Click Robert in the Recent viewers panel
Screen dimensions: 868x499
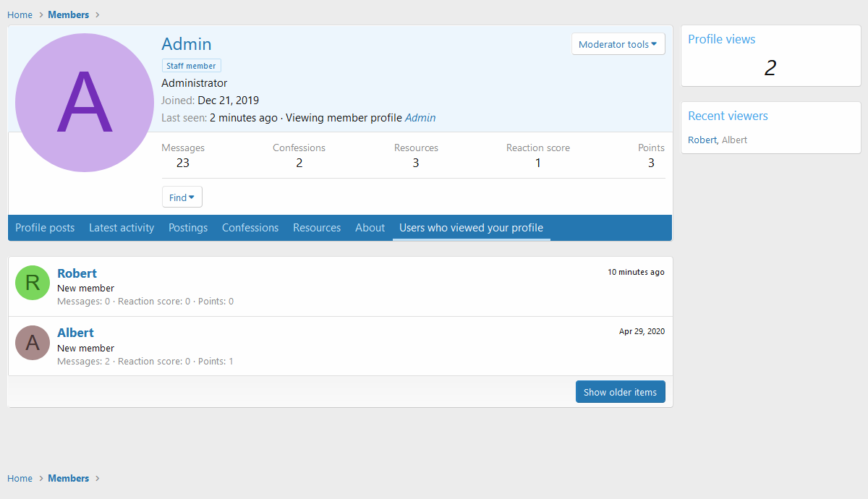702,140
